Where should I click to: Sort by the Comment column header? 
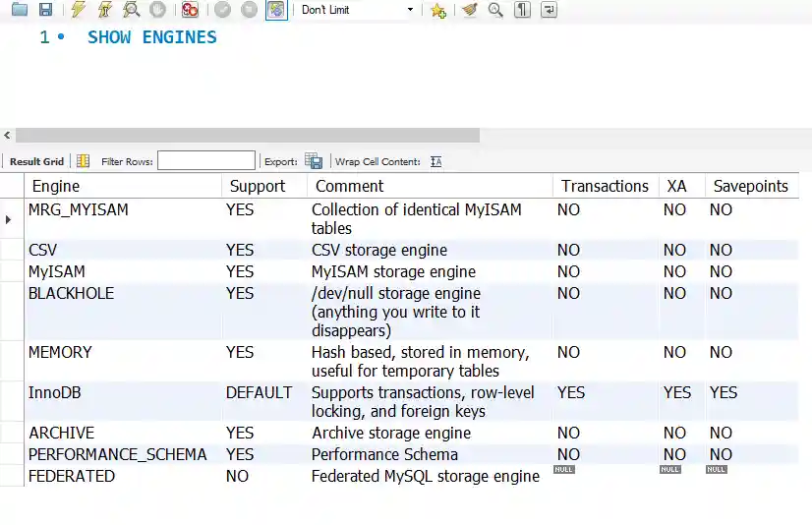pos(430,186)
